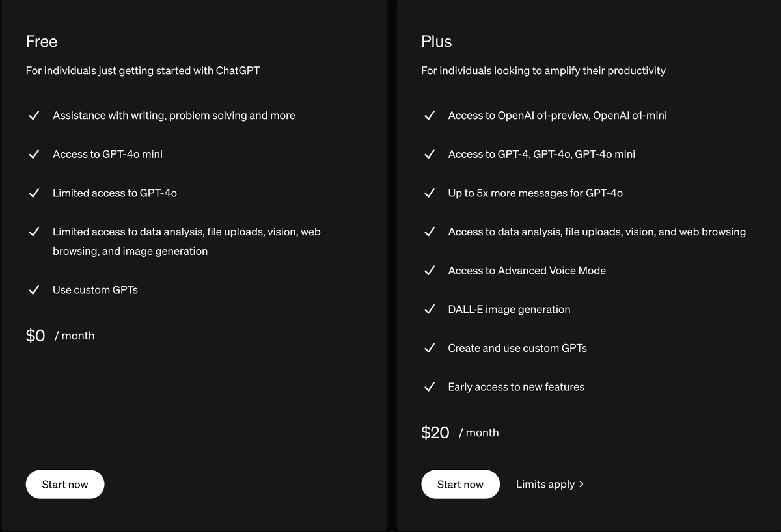Click 'Access to GPT-4, GPT-4o, GPT-4o mini' text
This screenshot has height=532, width=781.
[541, 154]
